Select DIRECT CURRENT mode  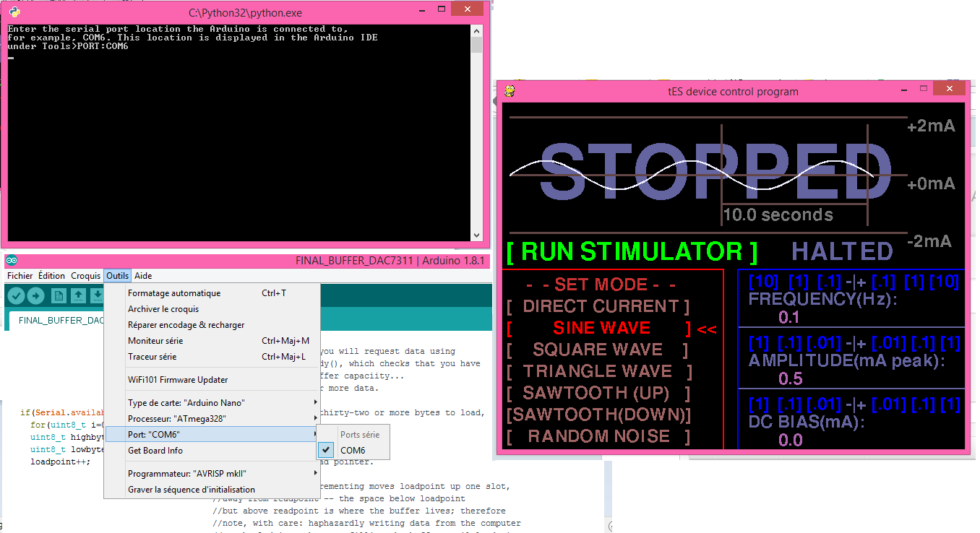(599, 306)
